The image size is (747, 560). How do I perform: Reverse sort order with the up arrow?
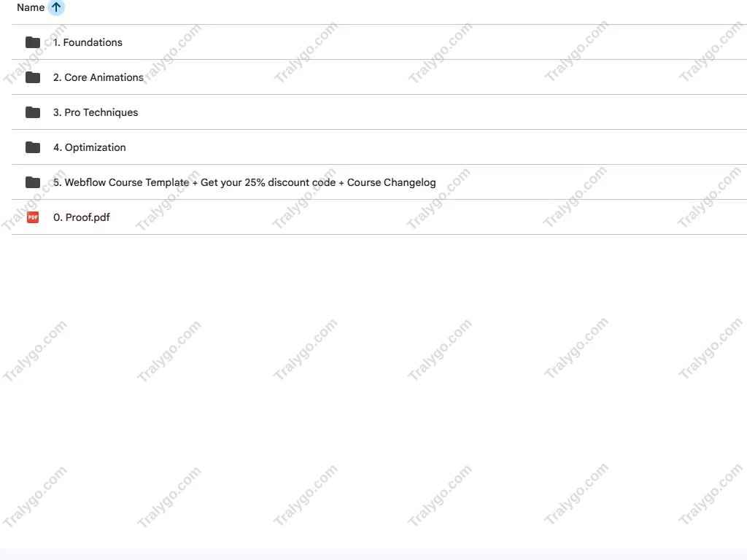(x=56, y=7)
